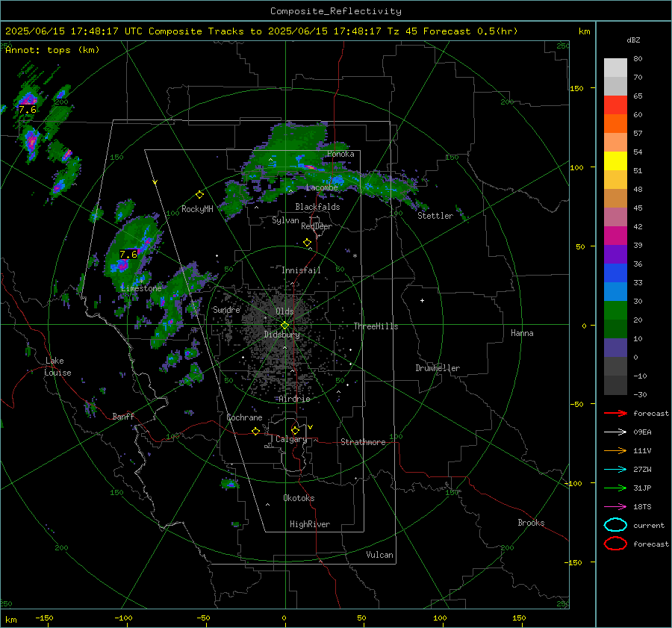Pick the purple 36–39 dBZ swatch
Image resolution: width=672 pixels, height=628 pixels.
(615, 254)
